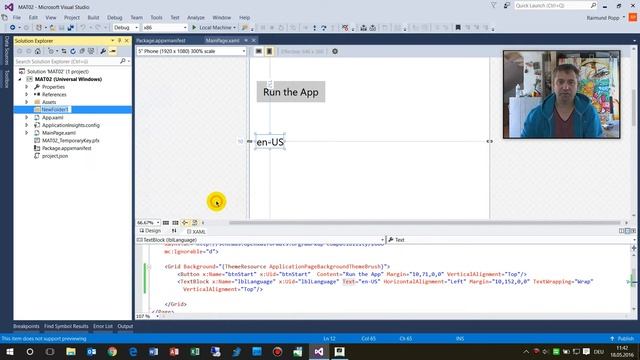The width and height of the screenshot is (640, 360).
Task: Open the Debug menu
Action: [115, 18]
